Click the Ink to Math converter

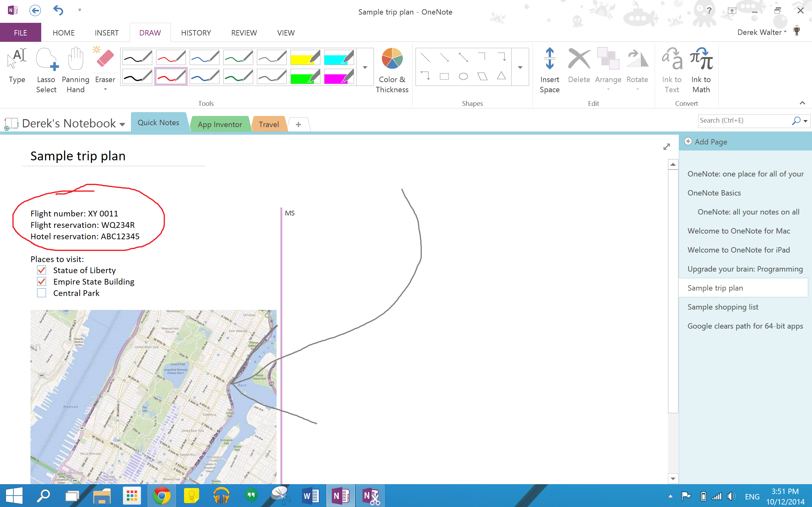tap(701, 70)
